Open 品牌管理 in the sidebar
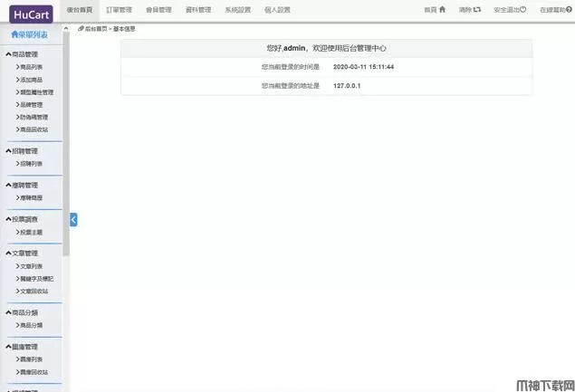Screen dimensions: 575x392 click(29, 104)
